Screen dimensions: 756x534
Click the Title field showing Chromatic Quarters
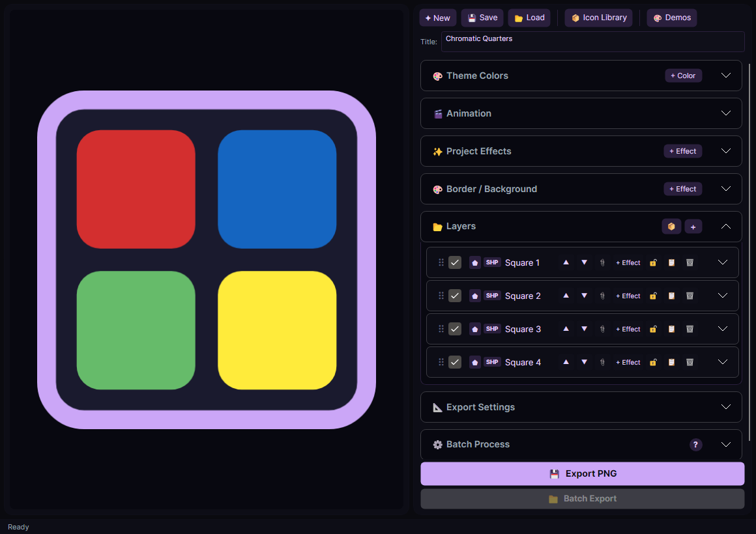click(592, 41)
